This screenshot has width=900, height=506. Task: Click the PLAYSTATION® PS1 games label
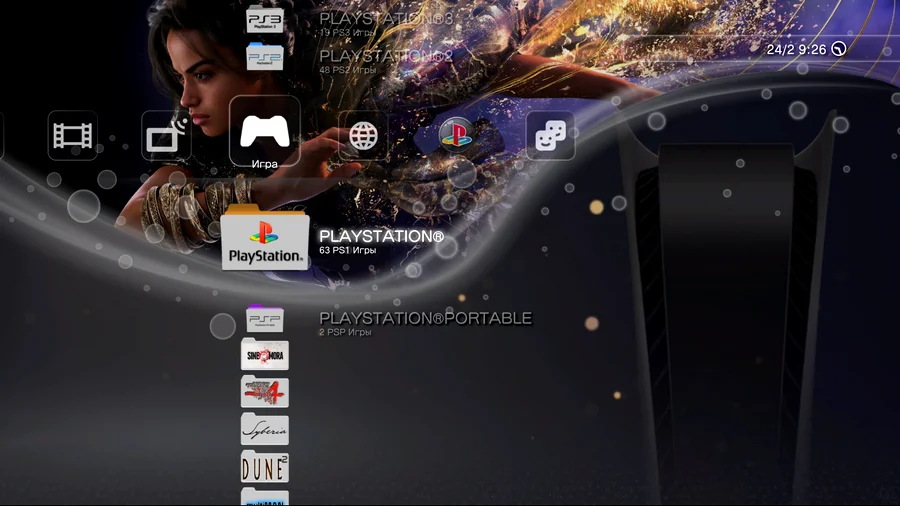tap(381, 237)
